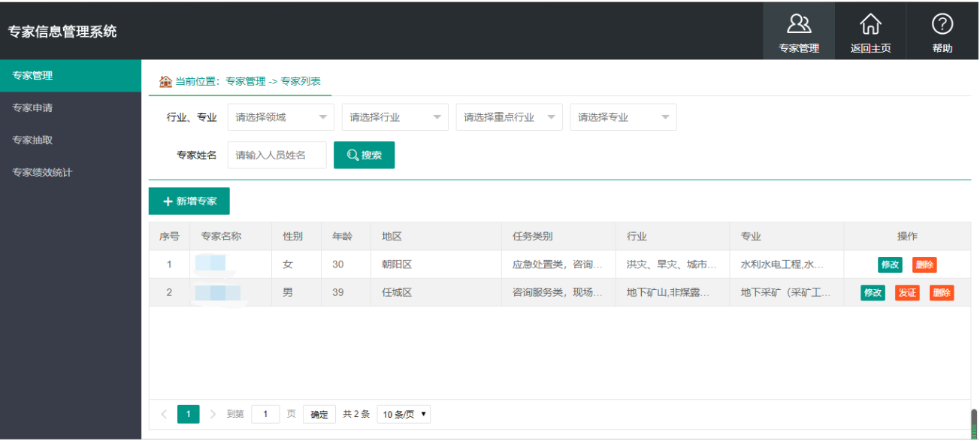
Task: Open the 请选择领域 dropdown
Action: (280, 116)
